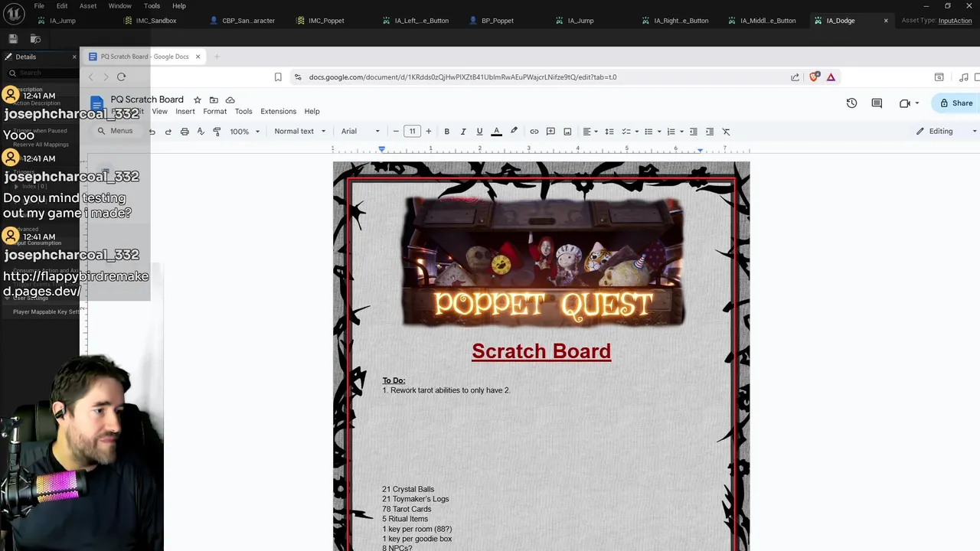Image resolution: width=980 pixels, height=551 pixels.
Task: Open the numbered list dropdown
Action: coord(675,132)
